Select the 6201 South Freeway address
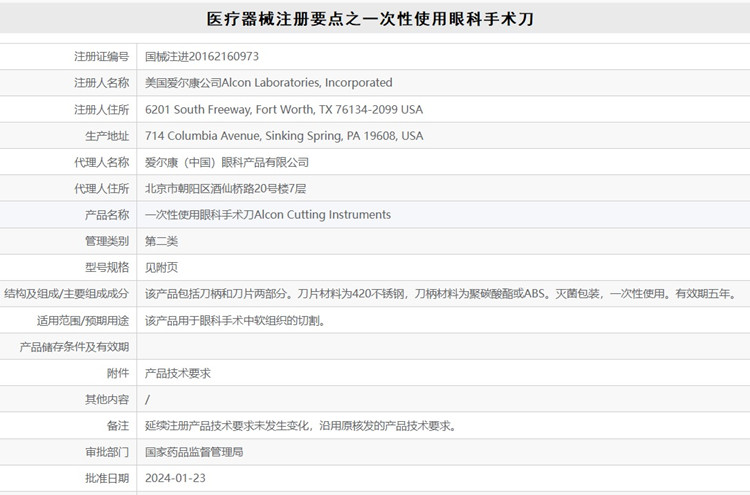 point(284,110)
